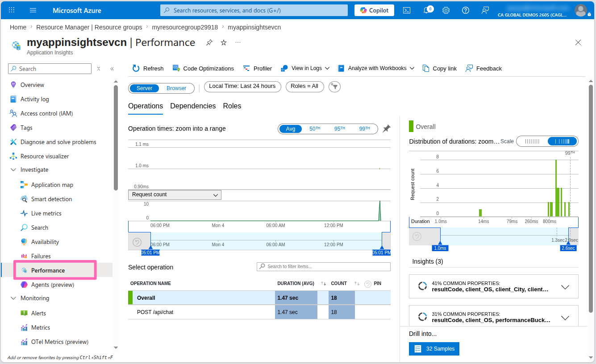Open the Azure apps grid launcher
The height and width of the screenshot is (364, 596).
pos(12,10)
